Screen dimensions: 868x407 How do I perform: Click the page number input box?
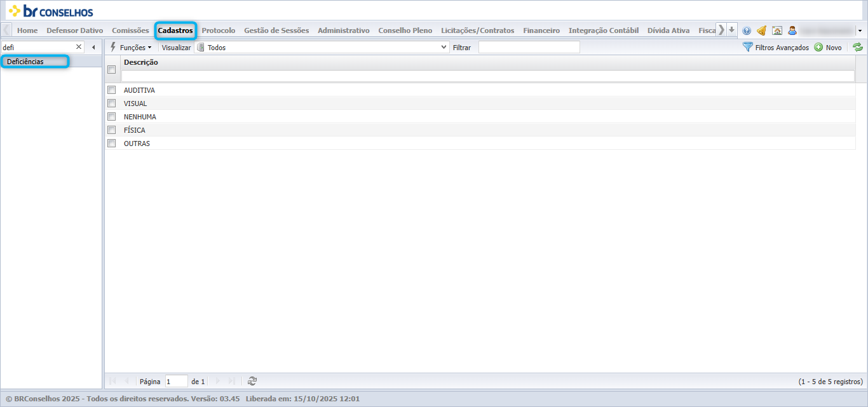click(177, 382)
